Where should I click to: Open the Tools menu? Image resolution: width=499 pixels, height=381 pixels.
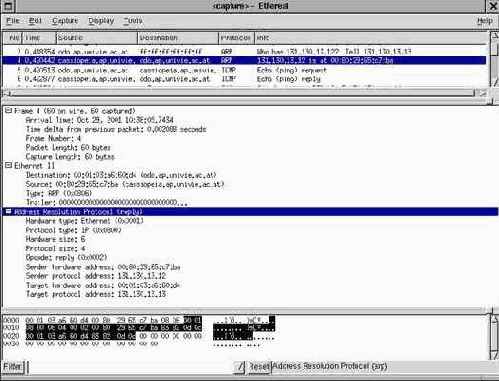(133, 21)
